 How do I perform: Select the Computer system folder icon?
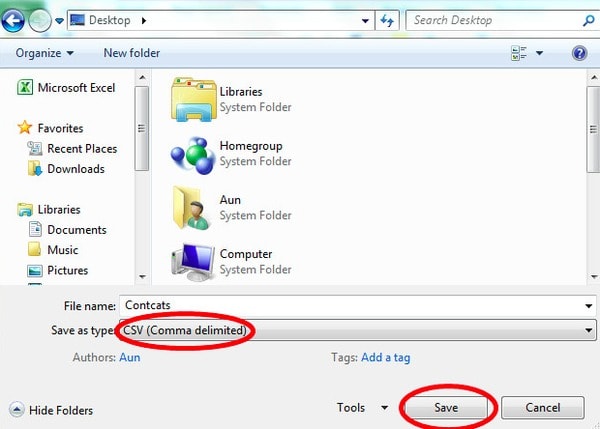tap(193, 262)
